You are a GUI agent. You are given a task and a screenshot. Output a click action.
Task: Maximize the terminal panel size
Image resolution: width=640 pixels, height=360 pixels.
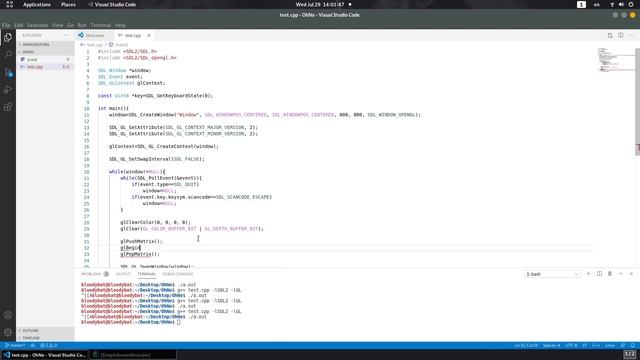pyautogui.click(x=620, y=274)
